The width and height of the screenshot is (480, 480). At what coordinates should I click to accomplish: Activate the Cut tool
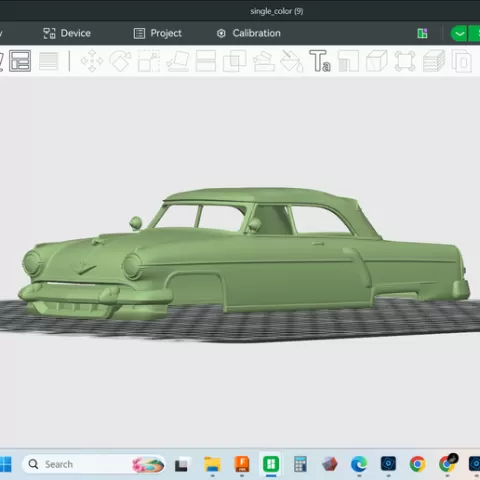click(x=206, y=61)
